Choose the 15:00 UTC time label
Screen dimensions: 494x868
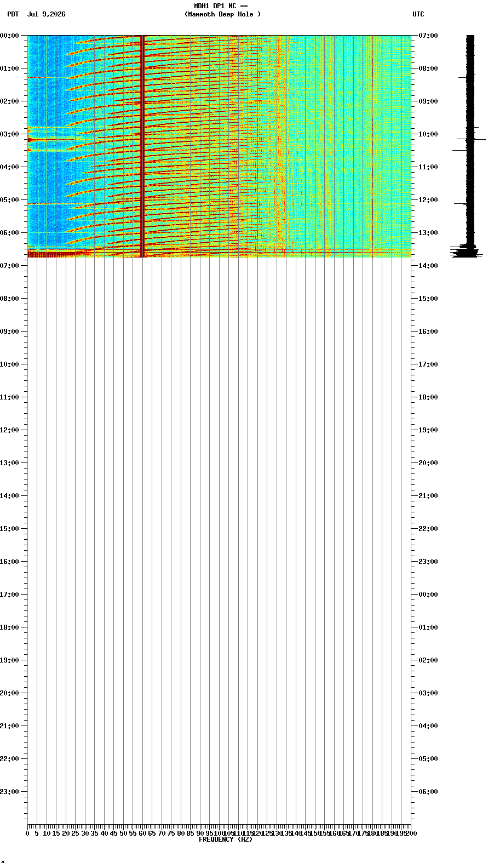click(x=428, y=299)
